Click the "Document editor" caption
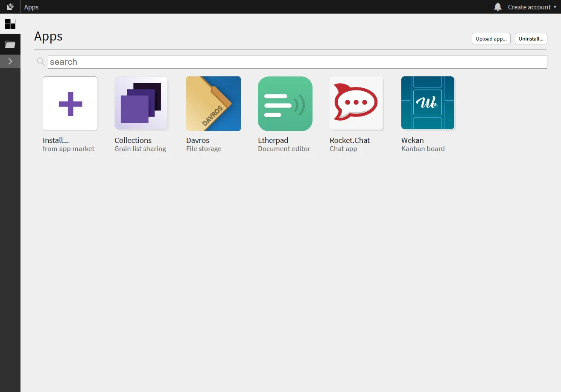This screenshot has height=392, width=561. coord(284,149)
